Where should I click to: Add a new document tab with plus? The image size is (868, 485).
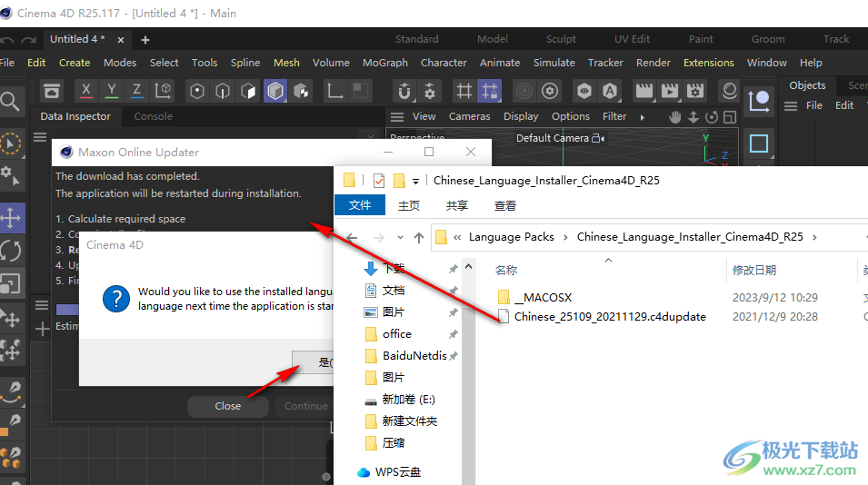(145, 40)
